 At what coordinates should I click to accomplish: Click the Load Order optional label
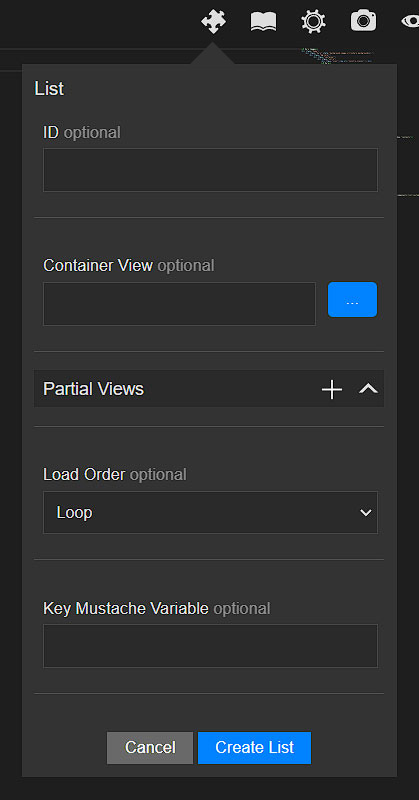[x=115, y=474]
